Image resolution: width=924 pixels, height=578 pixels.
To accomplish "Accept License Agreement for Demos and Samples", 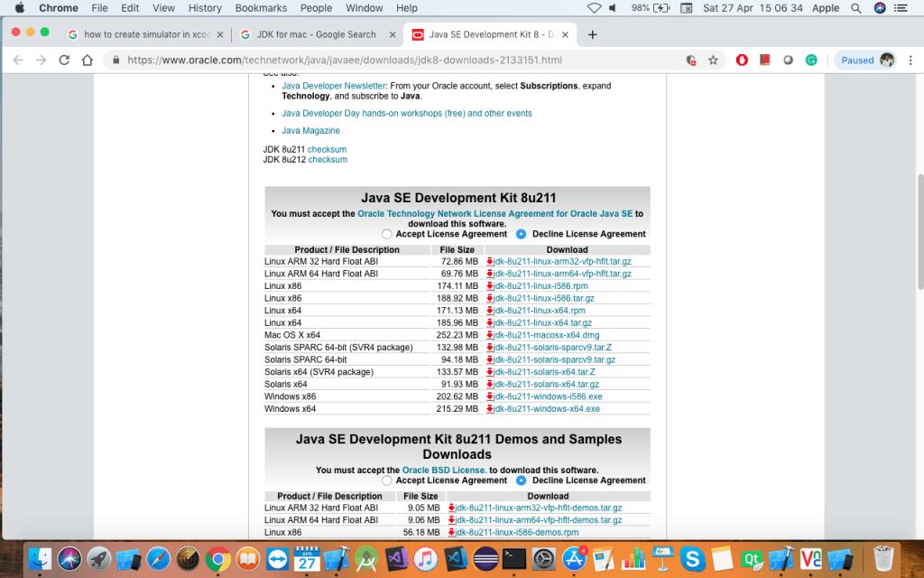I will click(387, 480).
